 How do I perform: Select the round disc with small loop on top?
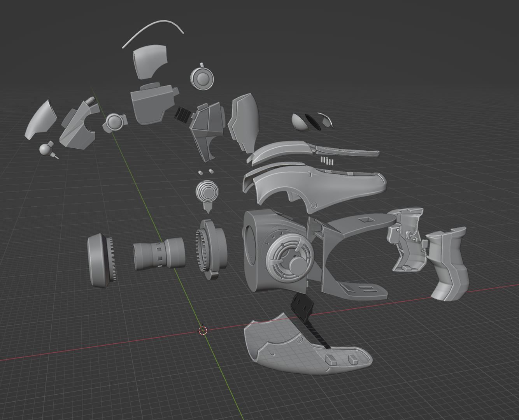pyautogui.click(x=202, y=77)
